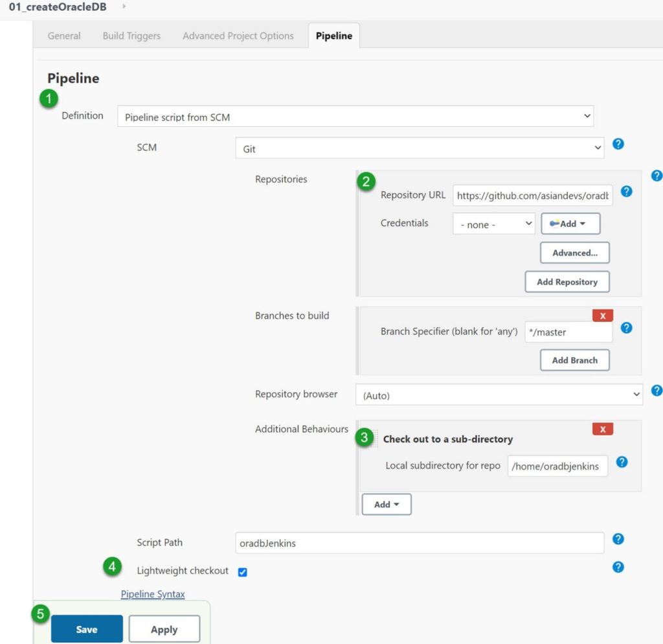Click the Repository browser help icon

(657, 391)
